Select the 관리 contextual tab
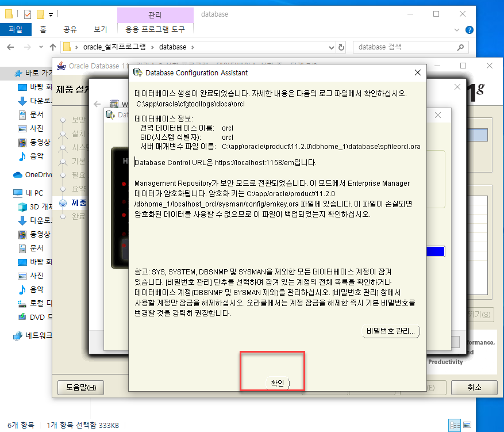The width and height of the screenshot is (504, 432). [x=155, y=15]
